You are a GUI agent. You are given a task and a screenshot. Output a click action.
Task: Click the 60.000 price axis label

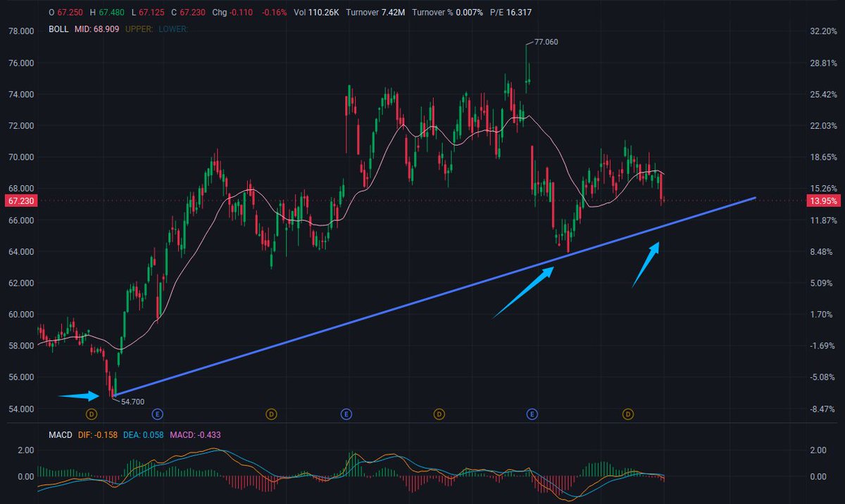pos(22,314)
